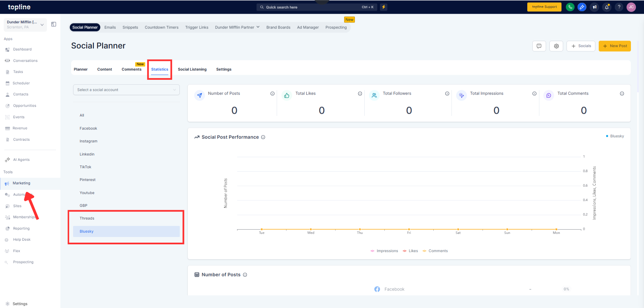Collapse sidebar using panel toggle icon
Viewport: 644px width, 308px height.
54,24
